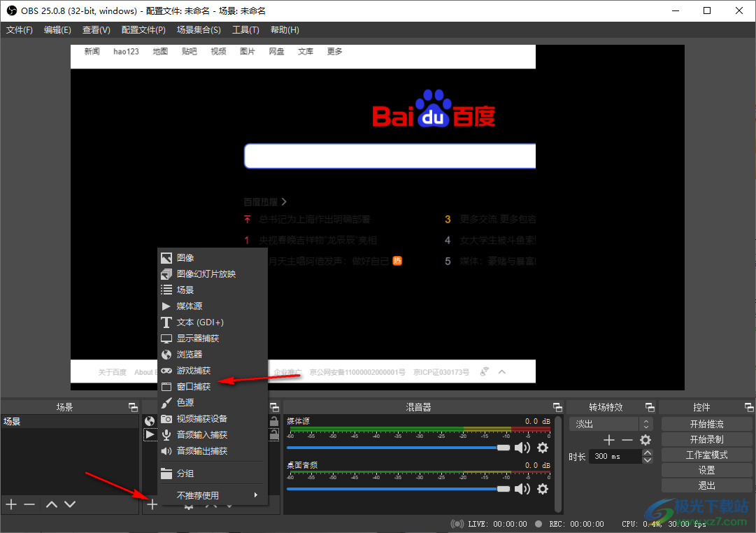Image resolution: width=756 pixels, height=533 pixels.
Task: Add a 浏览器 browser source
Action: (213, 355)
